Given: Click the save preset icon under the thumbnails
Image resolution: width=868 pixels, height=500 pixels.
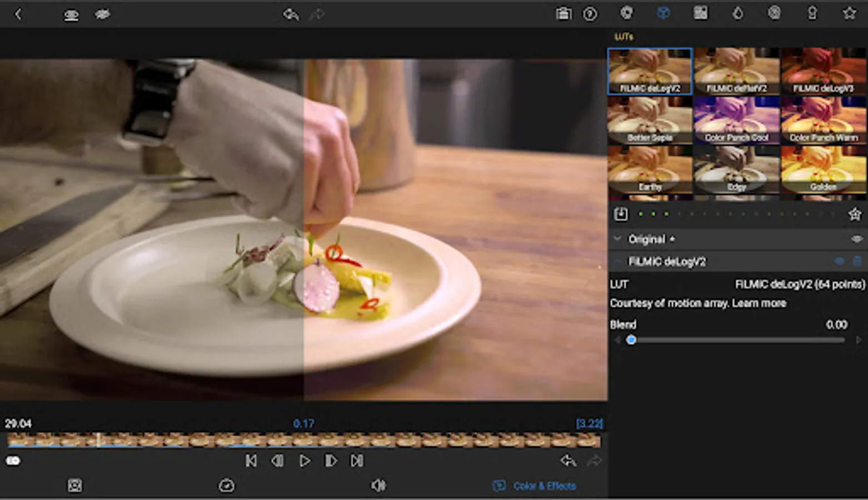Looking at the screenshot, I should 621,214.
